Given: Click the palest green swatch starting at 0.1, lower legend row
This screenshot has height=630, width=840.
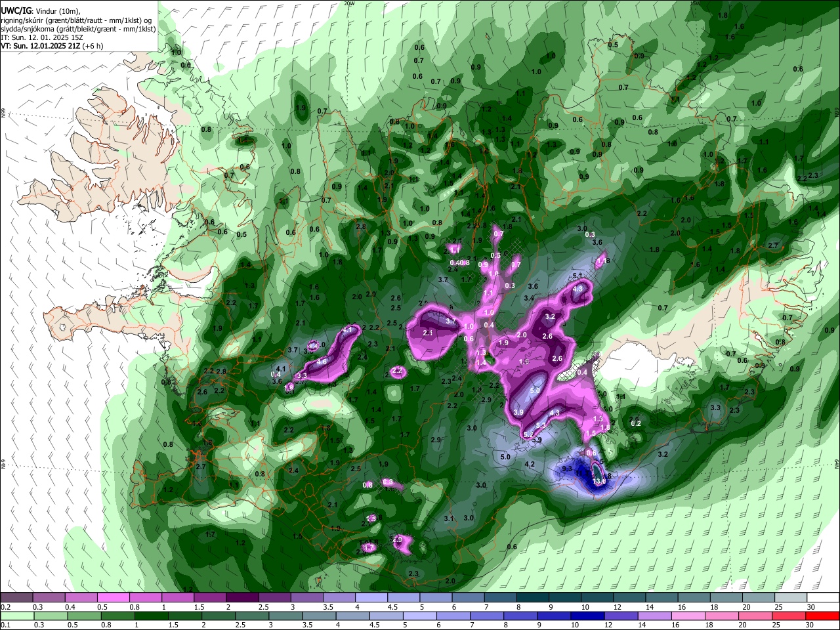Looking at the screenshot, I should 17,616.
